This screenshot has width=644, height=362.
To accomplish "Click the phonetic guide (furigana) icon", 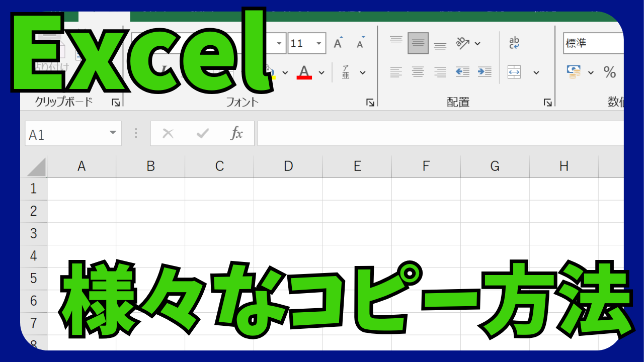I will point(346,72).
